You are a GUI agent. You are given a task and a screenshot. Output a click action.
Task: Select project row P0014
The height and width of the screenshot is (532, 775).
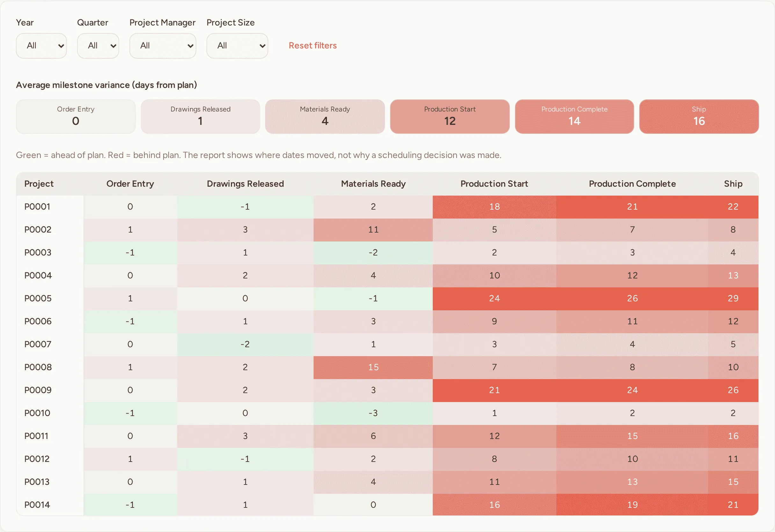[x=387, y=505]
